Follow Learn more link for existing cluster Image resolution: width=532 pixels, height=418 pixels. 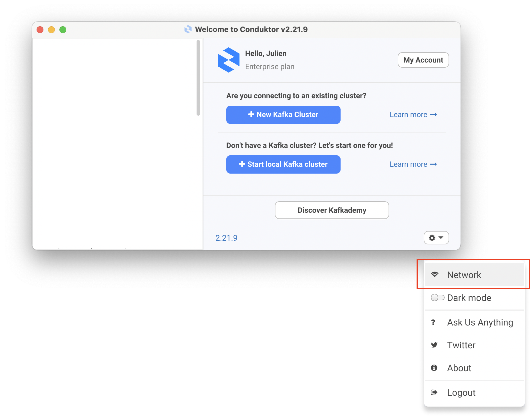pyautogui.click(x=413, y=114)
